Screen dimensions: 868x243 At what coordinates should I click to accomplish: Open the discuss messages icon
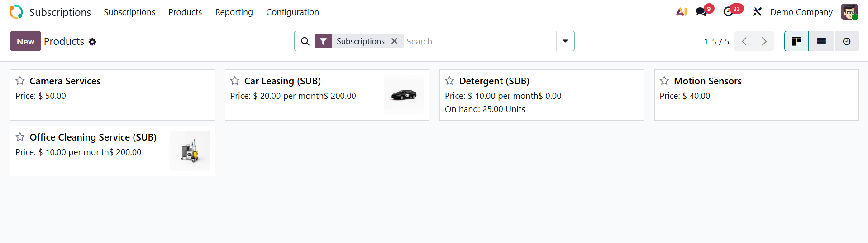click(x=701, y=12)
